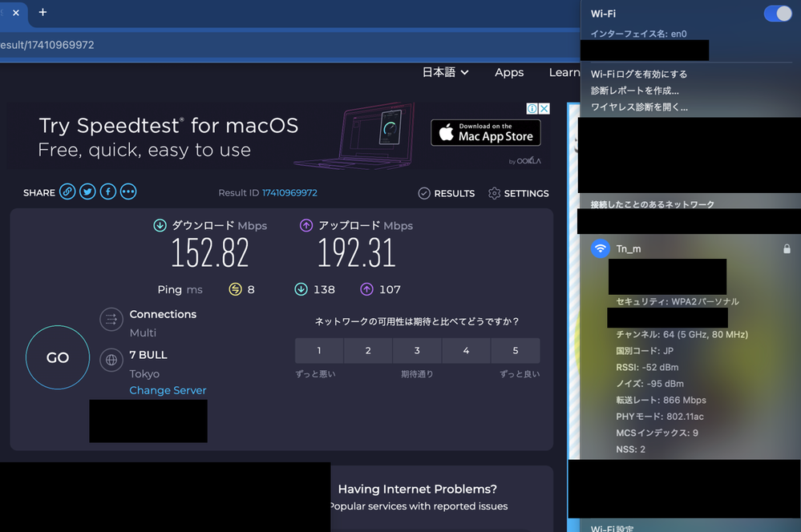Viewport: 801px width, 532px height.
Task: Rate network availability as 5
Action: [515, 351]
